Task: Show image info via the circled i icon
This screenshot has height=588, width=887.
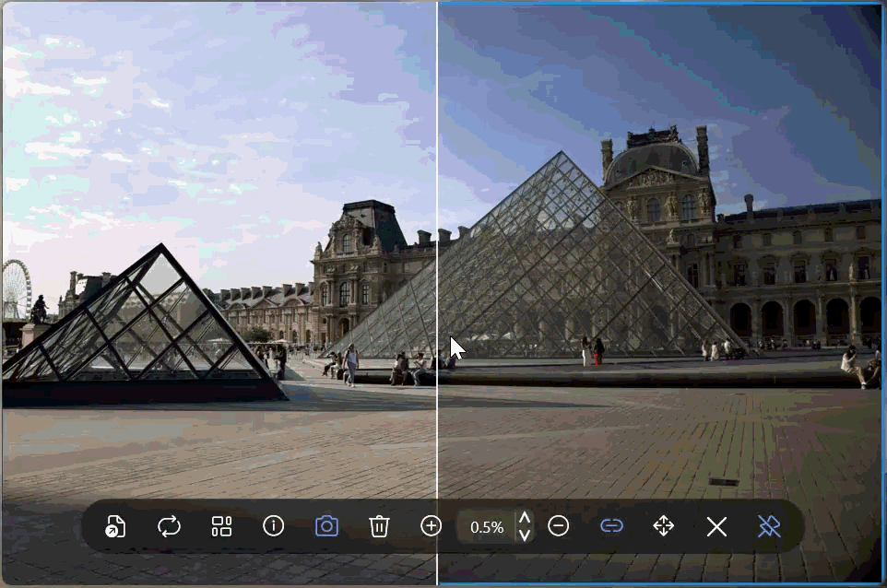Action: coord(274,526)
